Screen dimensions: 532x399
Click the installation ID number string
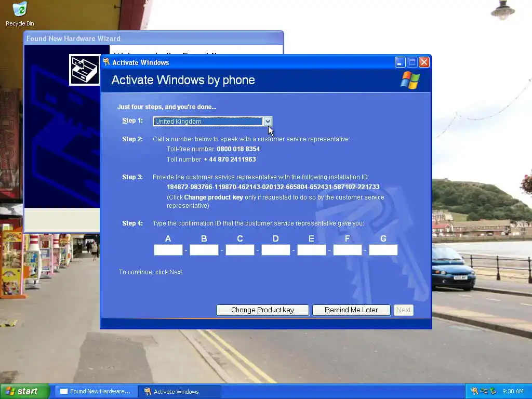click(273, 187)
